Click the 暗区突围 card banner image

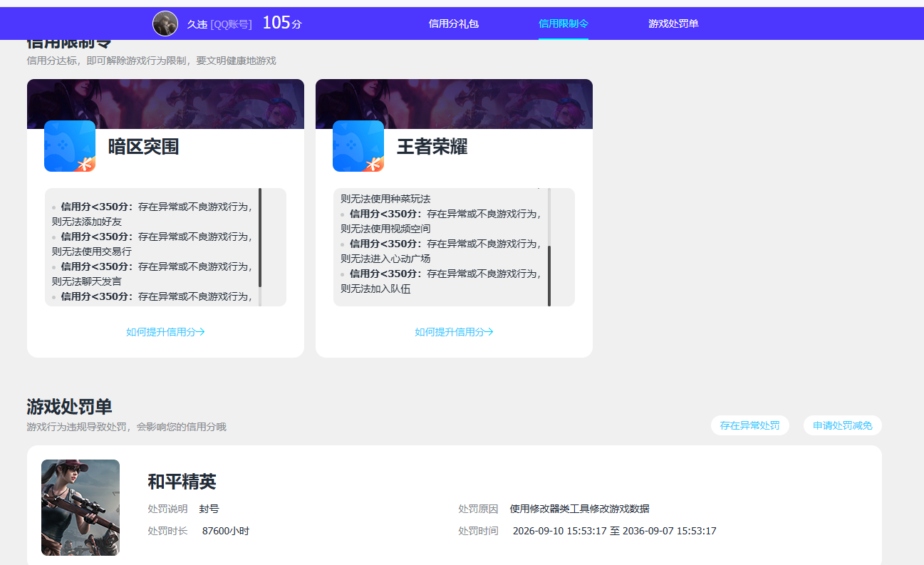pyautogui.click(x=165, y=103)
